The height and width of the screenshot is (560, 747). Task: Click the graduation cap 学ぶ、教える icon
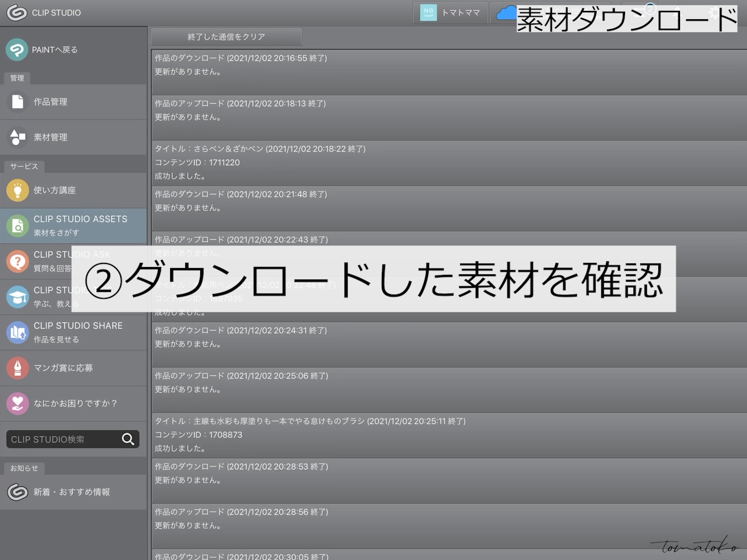[18, 297]
